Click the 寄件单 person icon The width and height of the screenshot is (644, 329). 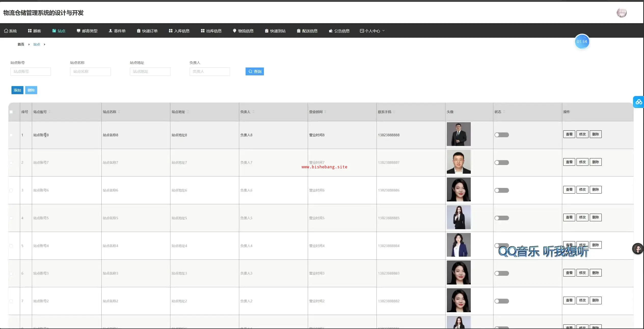110,31
